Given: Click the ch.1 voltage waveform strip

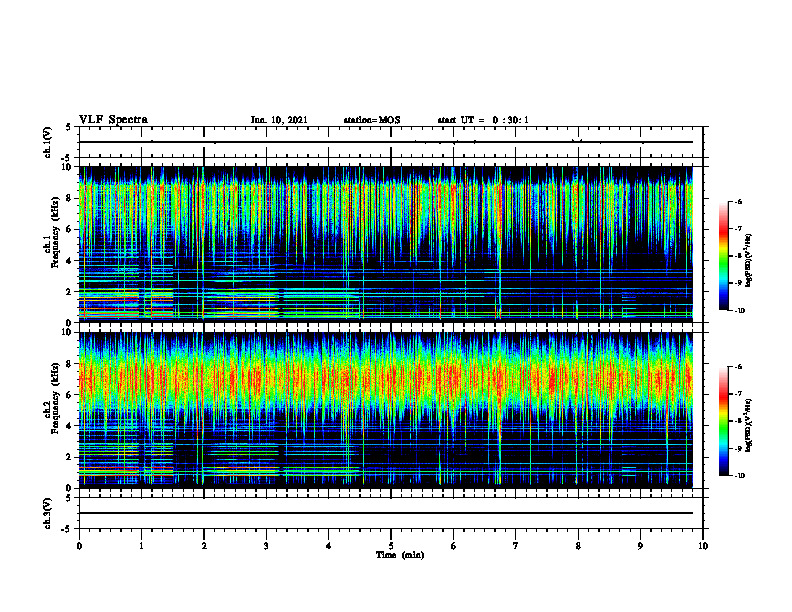Looking at the screenshot, I should coord(391,142).
